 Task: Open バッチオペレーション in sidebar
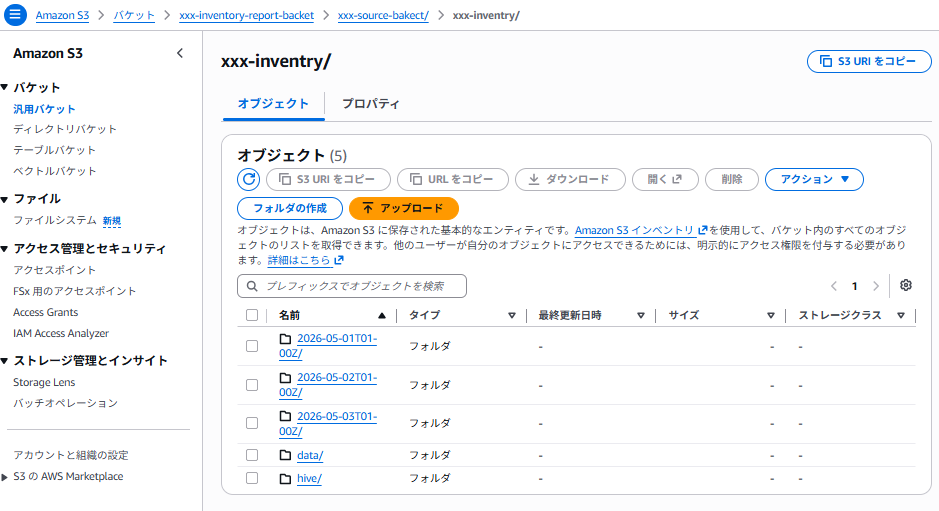(x=65, y=403)
